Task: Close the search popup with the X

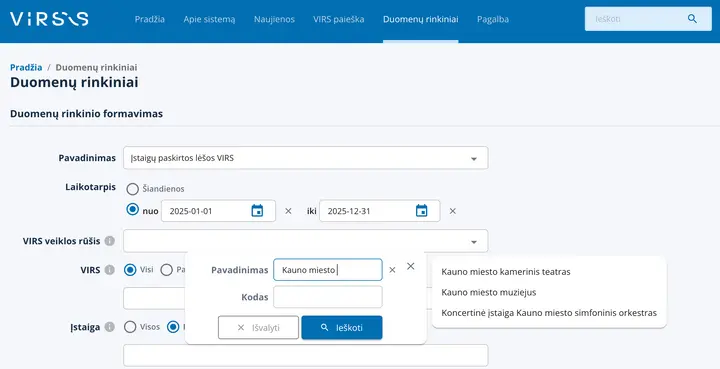Action: 411,266
